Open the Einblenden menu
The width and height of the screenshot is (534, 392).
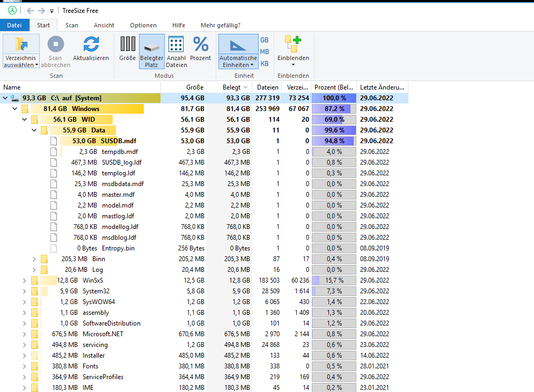[293, 51]
